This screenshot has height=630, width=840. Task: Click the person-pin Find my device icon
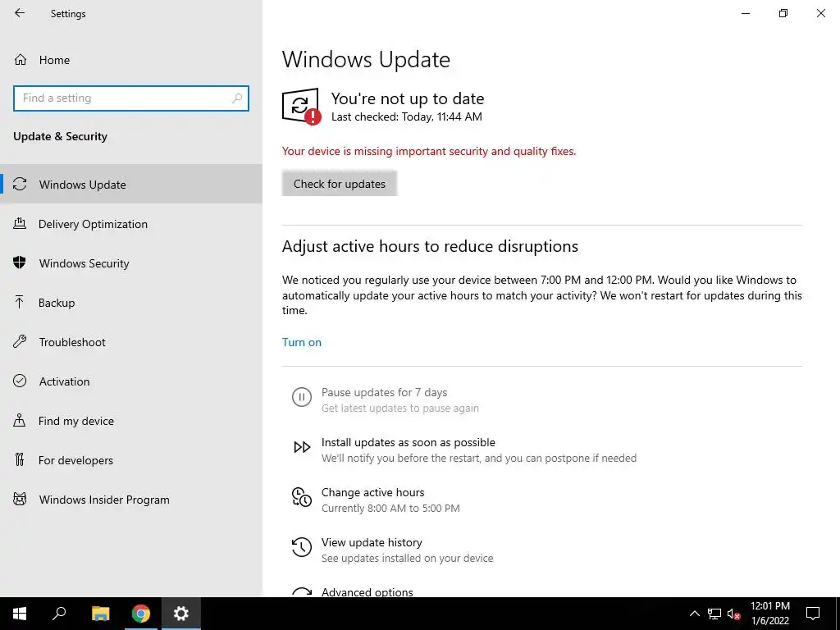point(20,420)
